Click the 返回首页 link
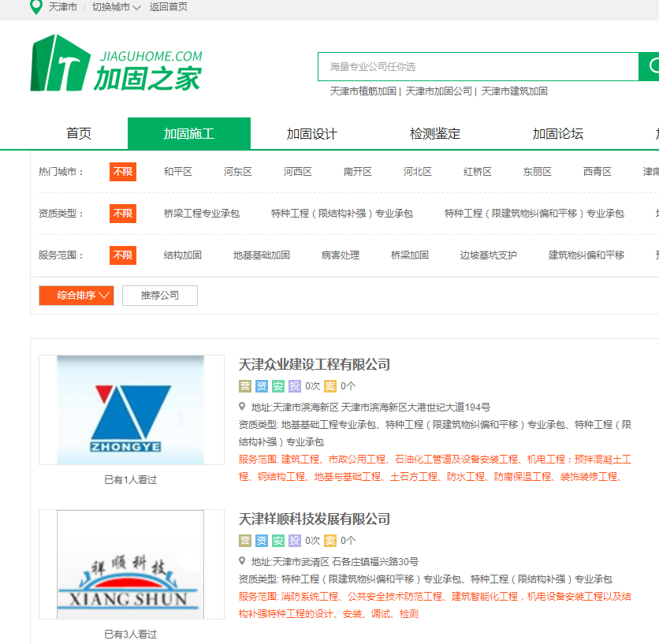Screen dimensions: 659x644 tap(169, 7)
